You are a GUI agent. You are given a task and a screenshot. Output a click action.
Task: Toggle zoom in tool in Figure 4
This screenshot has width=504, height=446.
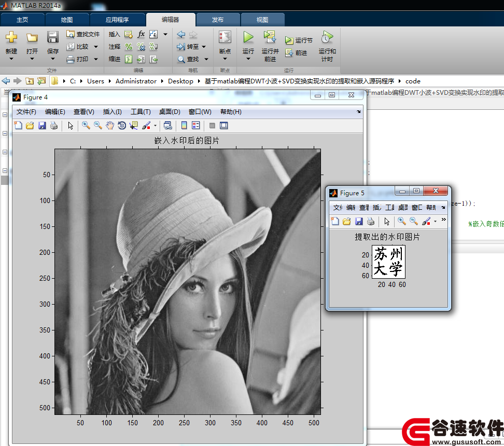(86, 125)
